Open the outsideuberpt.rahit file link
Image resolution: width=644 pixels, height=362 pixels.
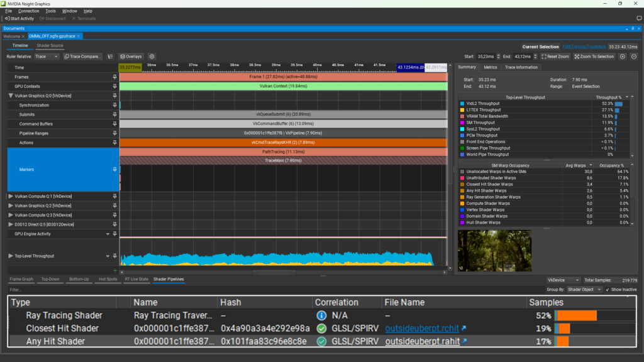point(422,341)
